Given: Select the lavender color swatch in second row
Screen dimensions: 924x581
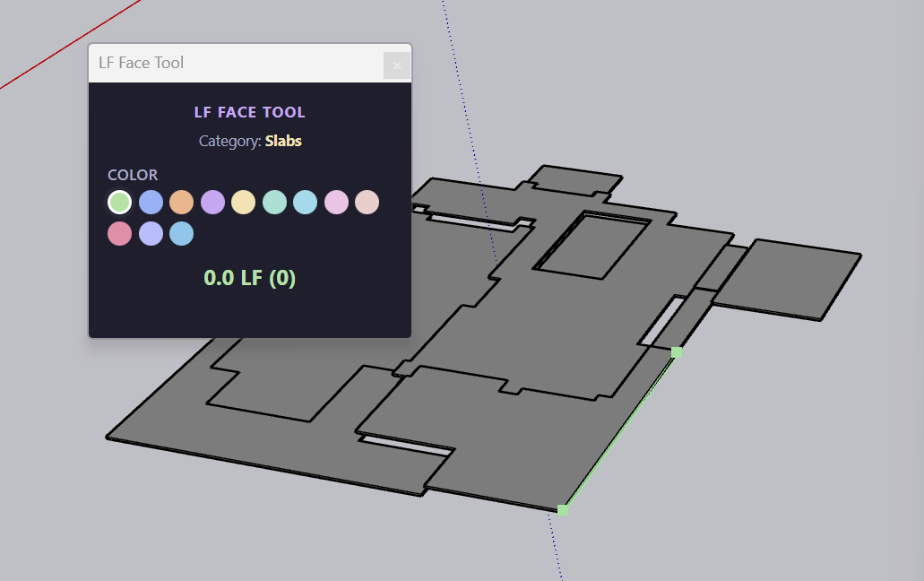Looking at the screenshot, I should click(x=151, y=233).
